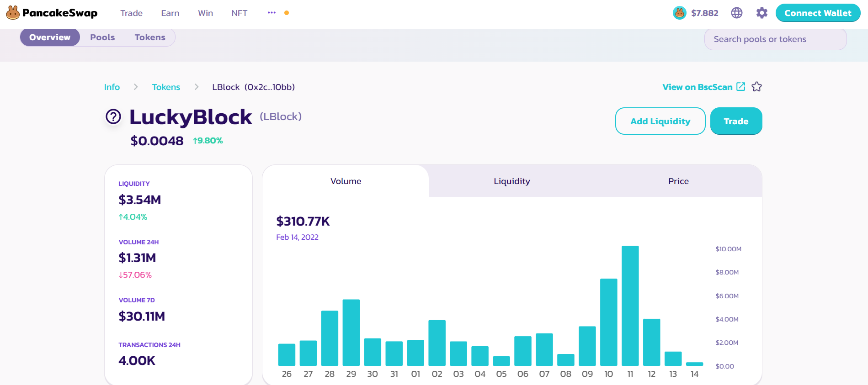Click the 4.04% liquidity change text
This screenshot has height=385, width=868.
pos(133,217)
